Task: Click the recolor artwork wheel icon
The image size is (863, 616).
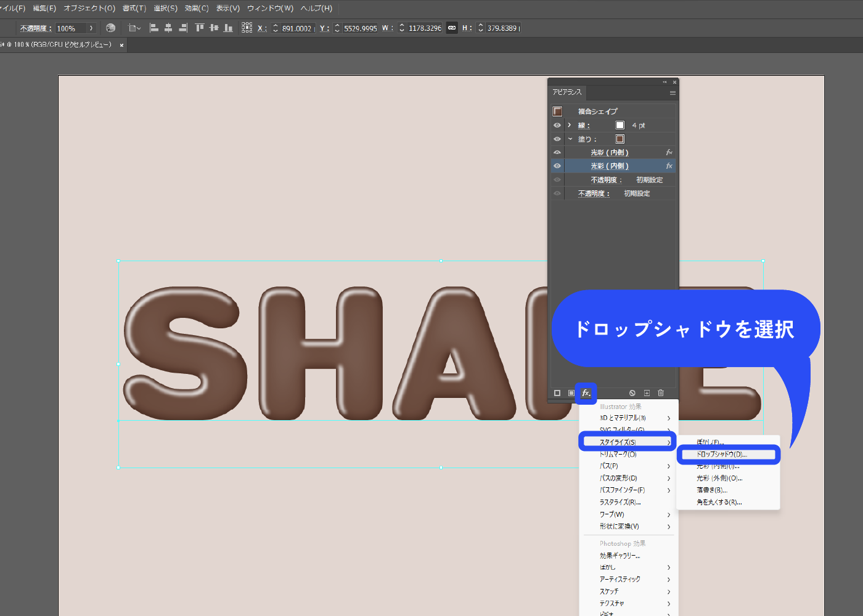Action: [111, 28]
